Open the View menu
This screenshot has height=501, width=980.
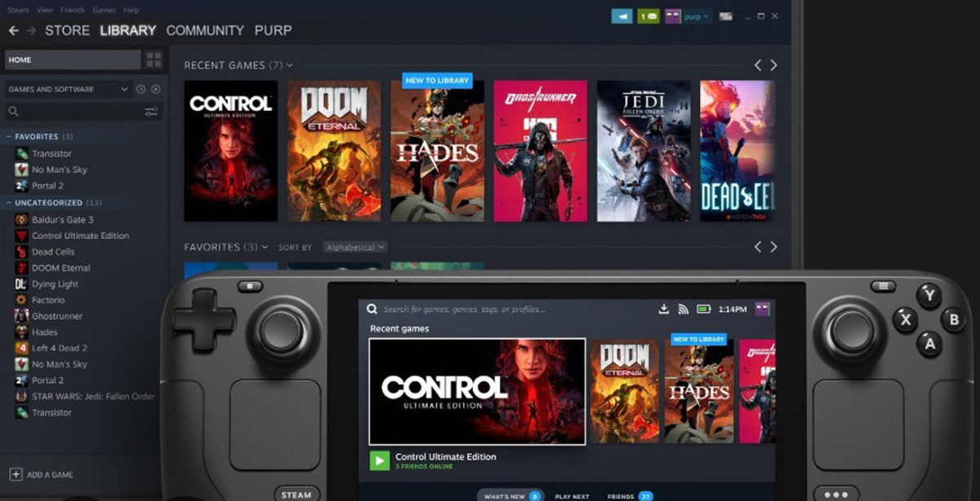point(45,10)
